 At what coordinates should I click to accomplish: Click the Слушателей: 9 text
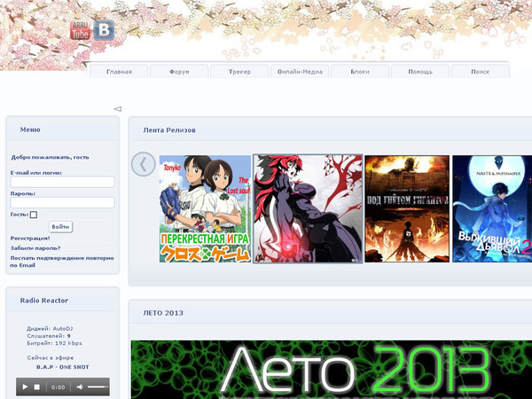(49, 336)
